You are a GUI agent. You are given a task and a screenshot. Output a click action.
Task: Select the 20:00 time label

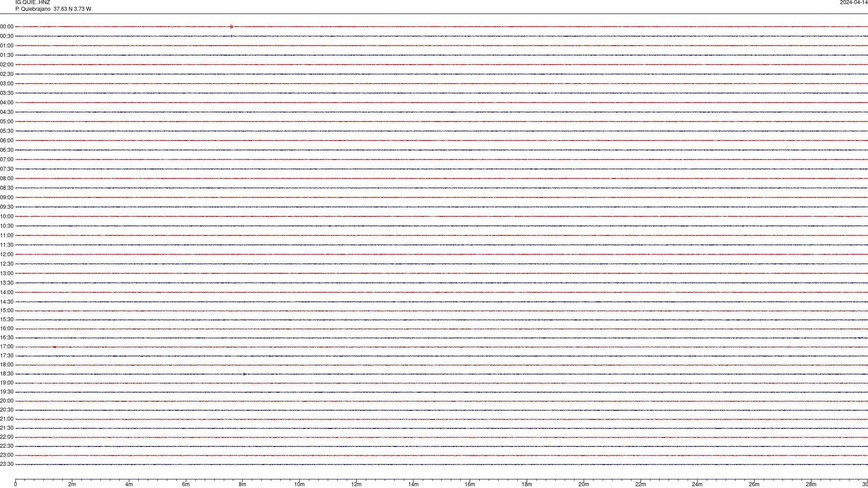pyautogui.click(x=7, y=401)
